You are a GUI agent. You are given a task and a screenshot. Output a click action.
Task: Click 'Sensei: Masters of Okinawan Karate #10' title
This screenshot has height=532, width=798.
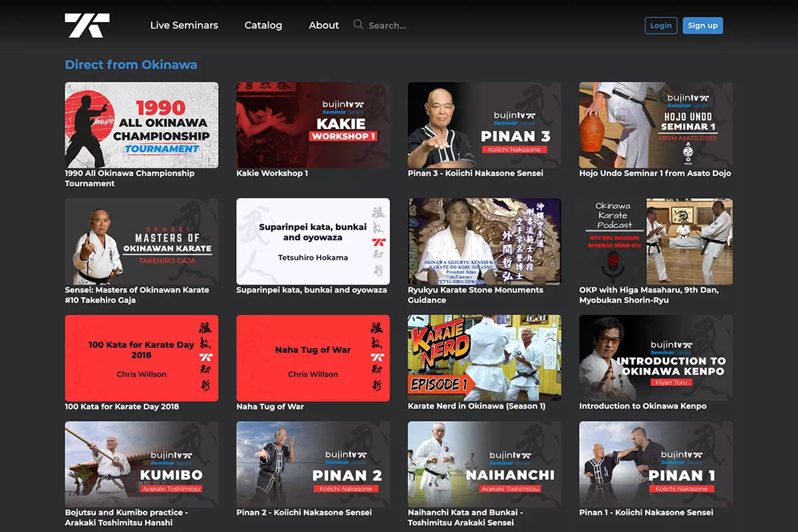pyautogui.click(x=137, y=295)
